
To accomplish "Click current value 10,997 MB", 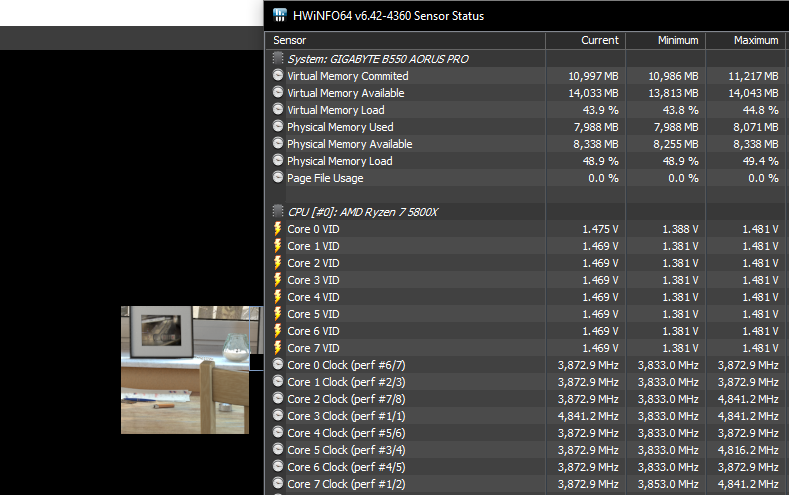I will 593,76.
